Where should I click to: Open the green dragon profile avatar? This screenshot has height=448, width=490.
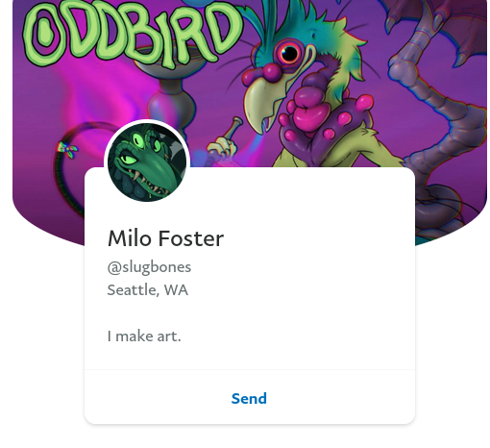click(147, 162)
